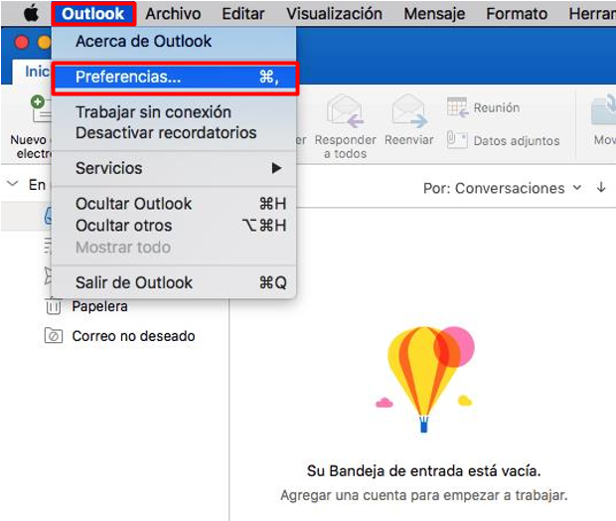This screenshot has width=616, height=521.
Task: Open the Editar menu
Action: pos(243,14)
